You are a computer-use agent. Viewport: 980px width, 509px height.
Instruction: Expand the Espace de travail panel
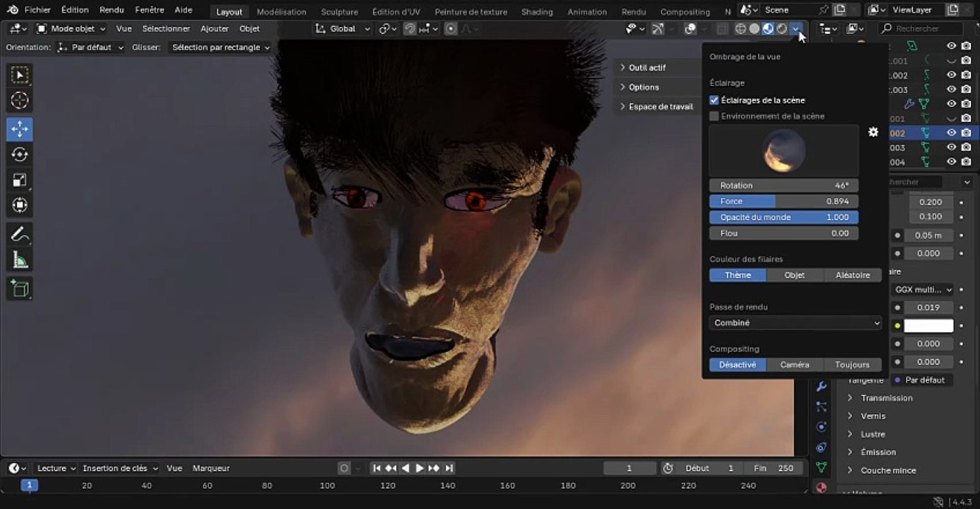[x=661, y=107]
